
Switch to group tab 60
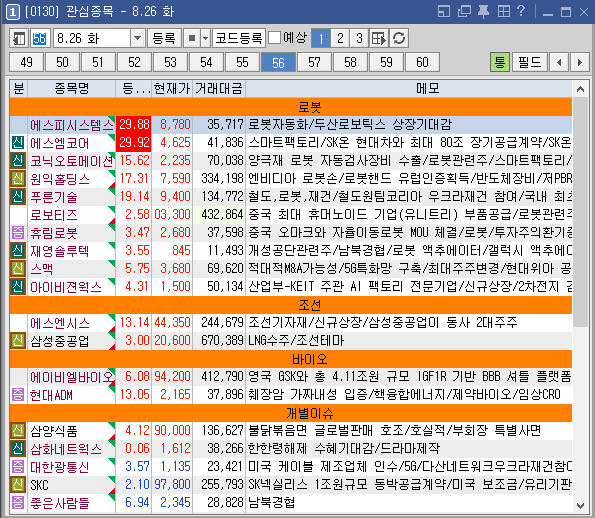422,62
